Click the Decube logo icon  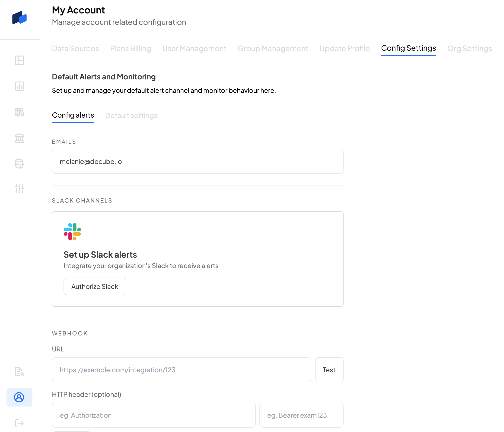tap(19, 18)
